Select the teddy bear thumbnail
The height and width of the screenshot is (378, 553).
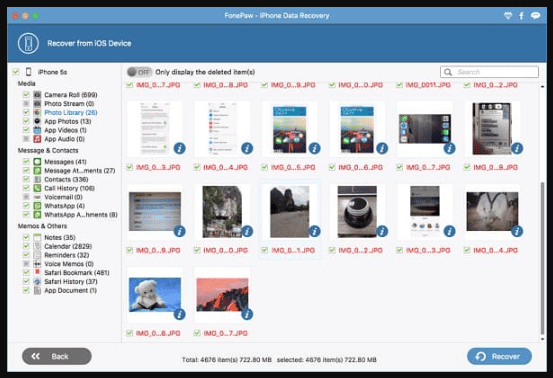[x=155, y=295]
